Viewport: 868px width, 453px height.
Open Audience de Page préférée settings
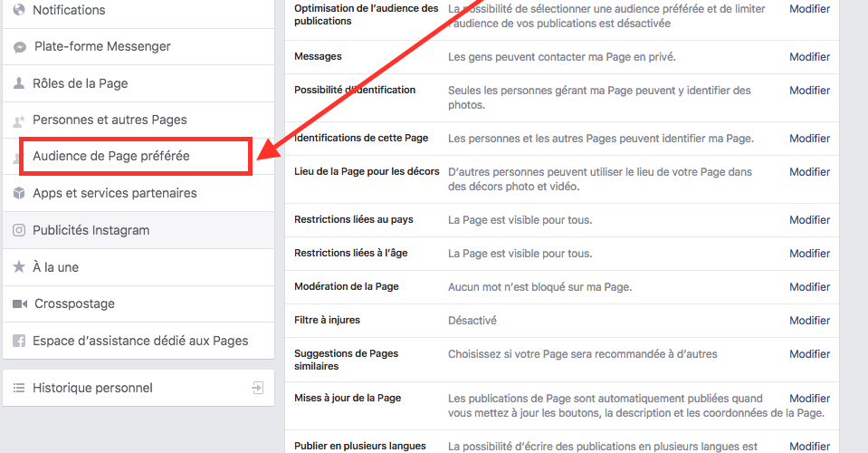(111, 156)
